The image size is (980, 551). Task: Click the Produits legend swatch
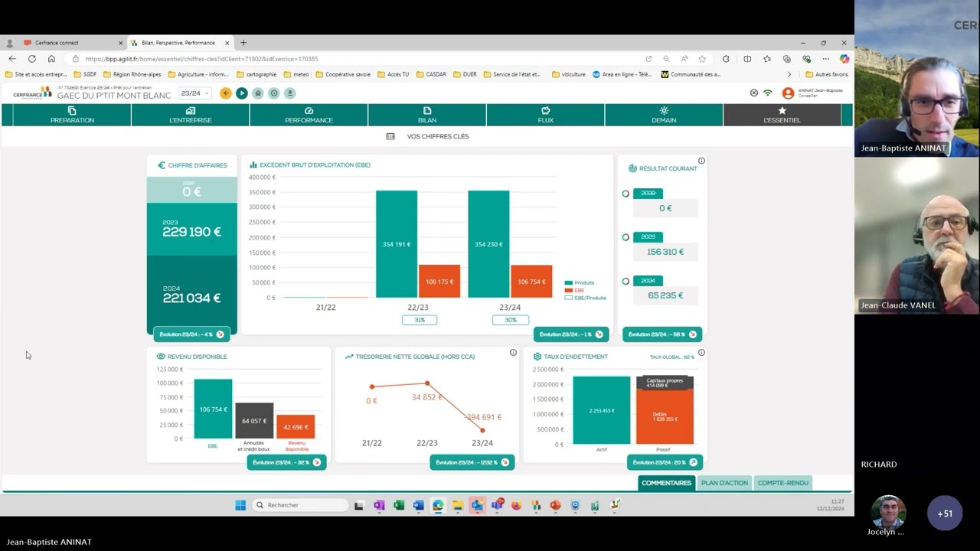coord(568,283)
